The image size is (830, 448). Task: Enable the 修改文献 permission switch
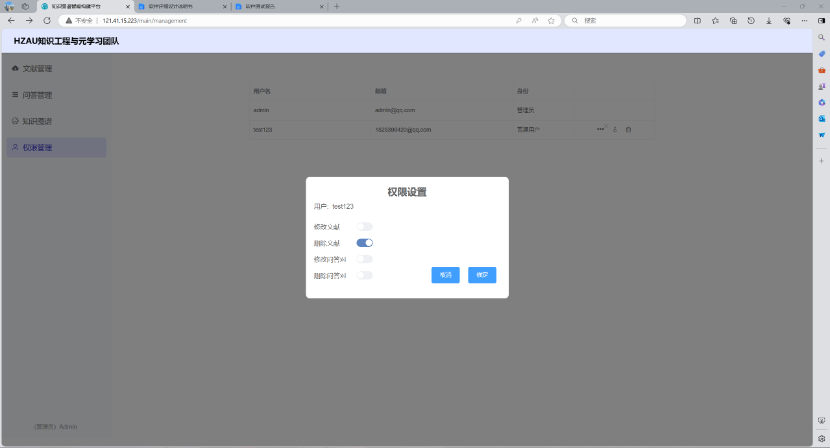(x=364, y=227)
